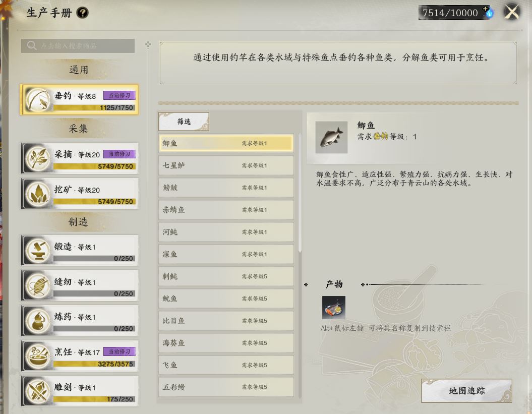Click the item search input field
532x414 pixels.
click(78, 46)
